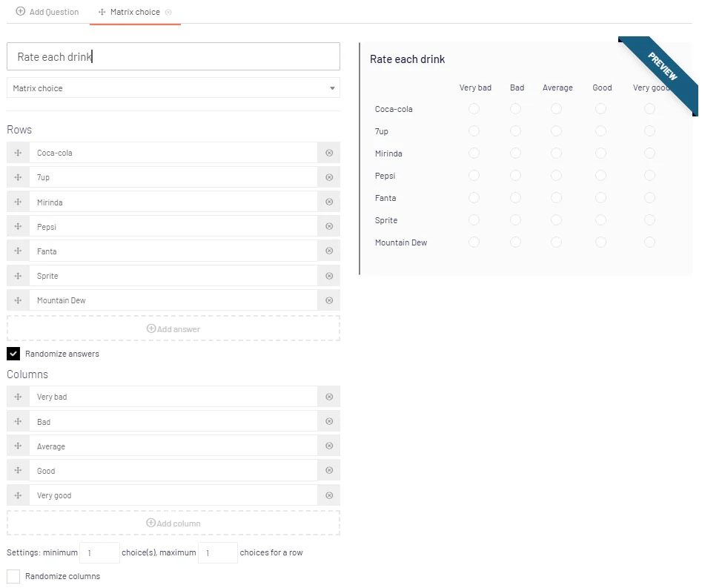Edit the Mountain Dew row text field
This screenshot has width=702, height=588.
[x=173, y=300]
